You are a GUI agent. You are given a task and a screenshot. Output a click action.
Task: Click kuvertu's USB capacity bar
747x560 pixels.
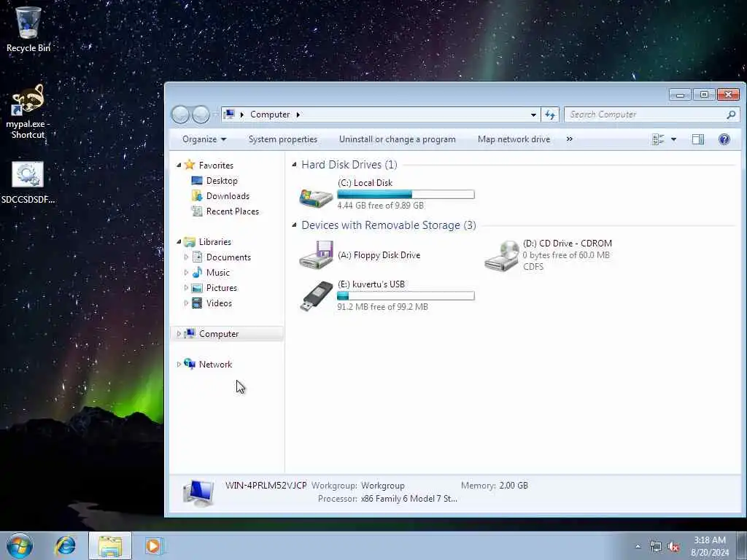[406, 296]
